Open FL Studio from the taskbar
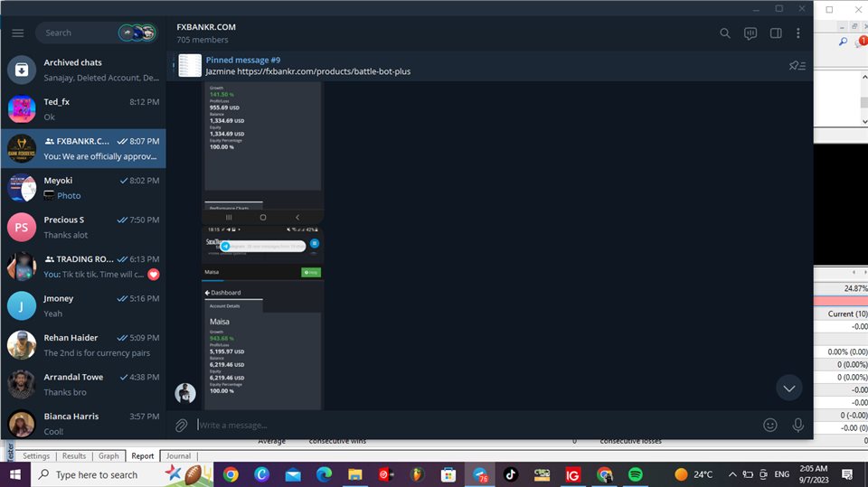This screenshot has height=487, width=868. click(x=418, y=474)
